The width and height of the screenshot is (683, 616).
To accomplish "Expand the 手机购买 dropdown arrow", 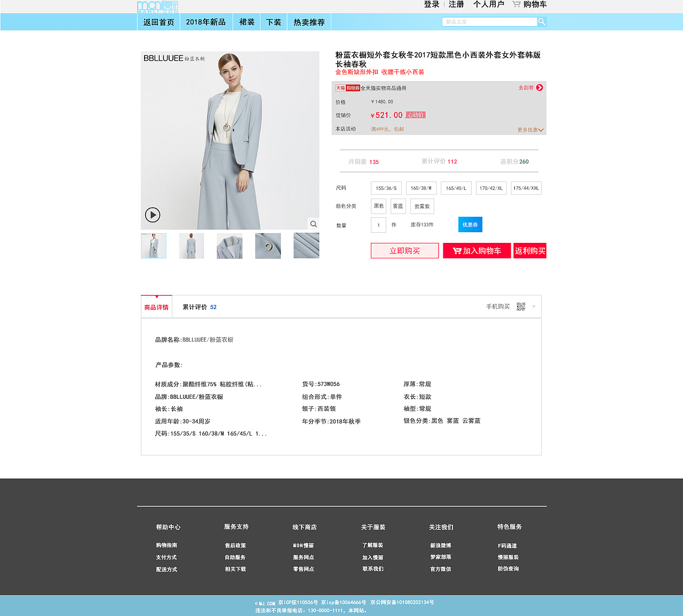I will pyautogui.click(x=534, y=307).
